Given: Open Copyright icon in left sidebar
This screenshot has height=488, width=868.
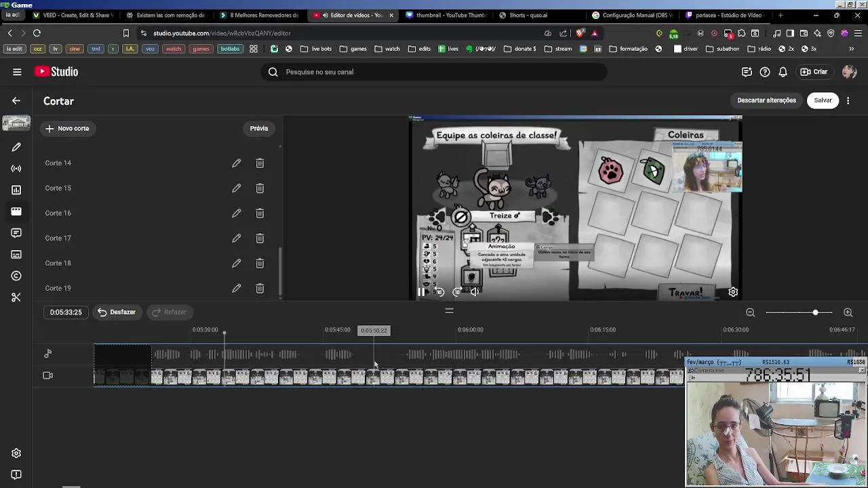Looking at the screenshot, I should (x=16, y=276).
